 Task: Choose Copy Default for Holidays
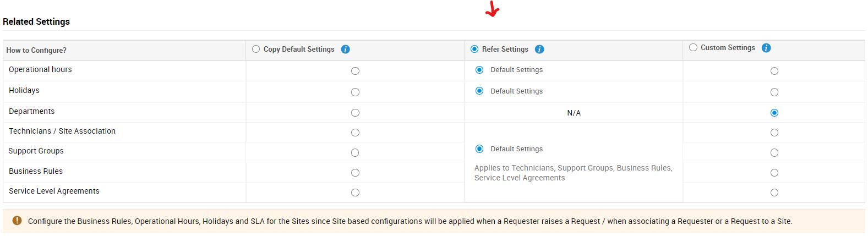pyautogui.click(x=355, y=92)
